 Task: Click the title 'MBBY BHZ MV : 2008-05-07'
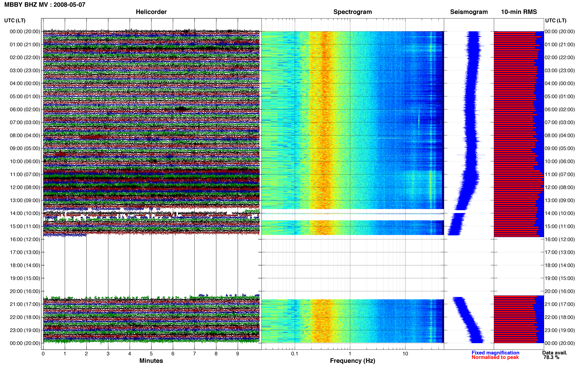45,5
